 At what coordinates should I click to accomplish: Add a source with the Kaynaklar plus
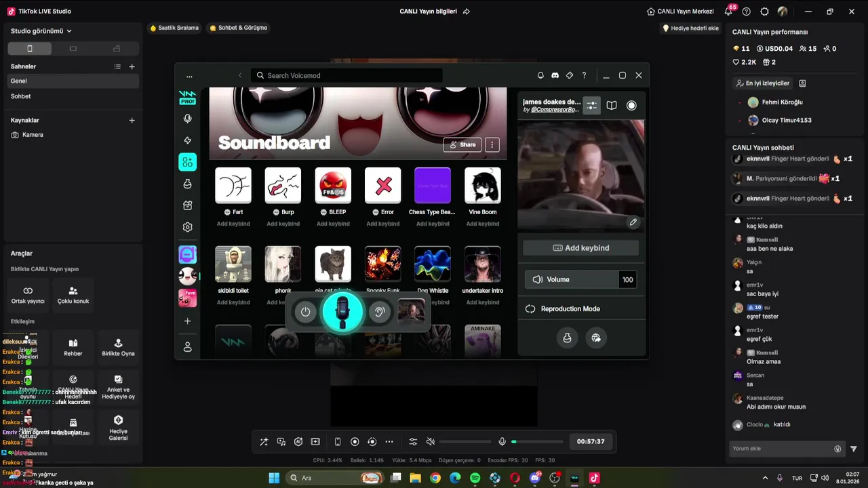coord(132,120)
